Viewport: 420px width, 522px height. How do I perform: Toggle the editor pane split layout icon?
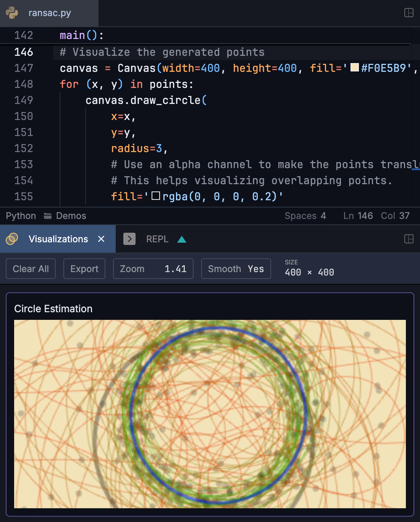409,13
